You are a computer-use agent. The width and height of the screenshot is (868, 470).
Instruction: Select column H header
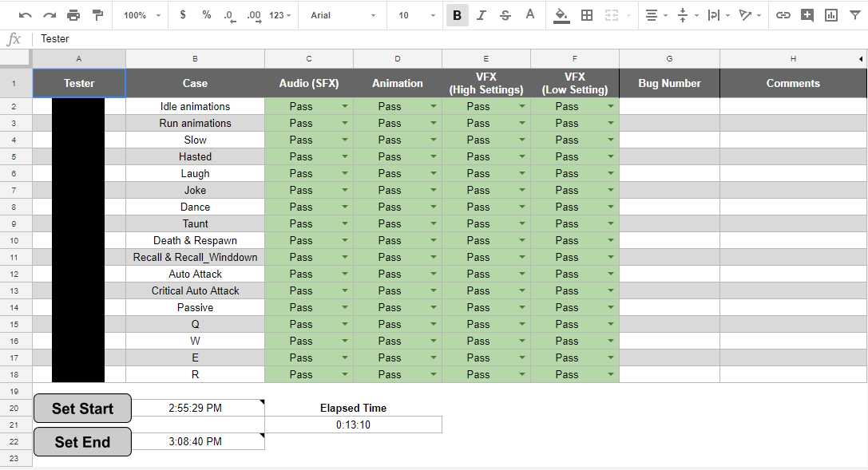point(792,59)
